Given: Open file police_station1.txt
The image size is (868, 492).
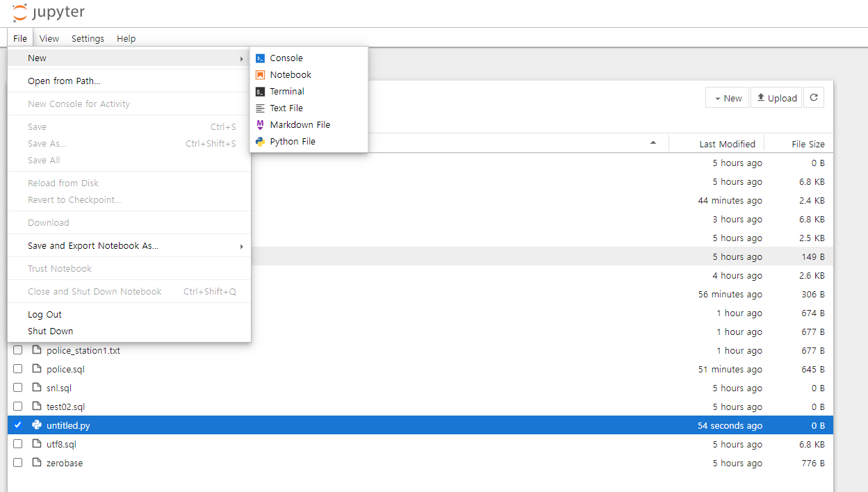Looking at the screenshot, I should click(x=83, y=350).
